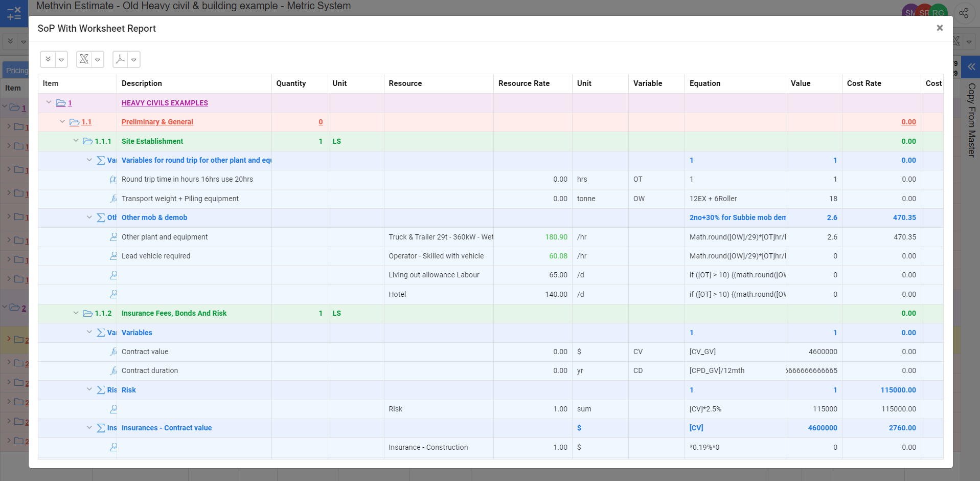The height and width of the screenshot is (481, 980).
Task: Click the Excel export icon
Action: pyautogui.click(x=84, y=59)
